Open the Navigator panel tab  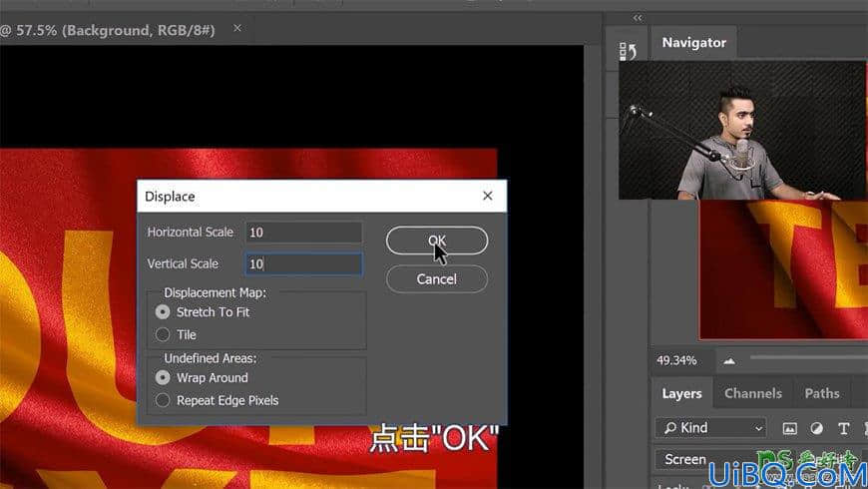coord(693,43)
